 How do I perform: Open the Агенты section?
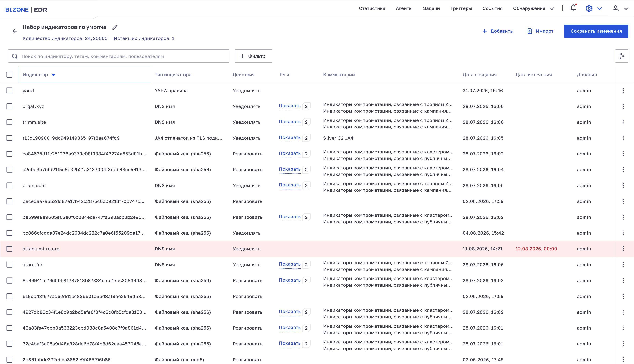pyautogui.click(x=404, y=8)
